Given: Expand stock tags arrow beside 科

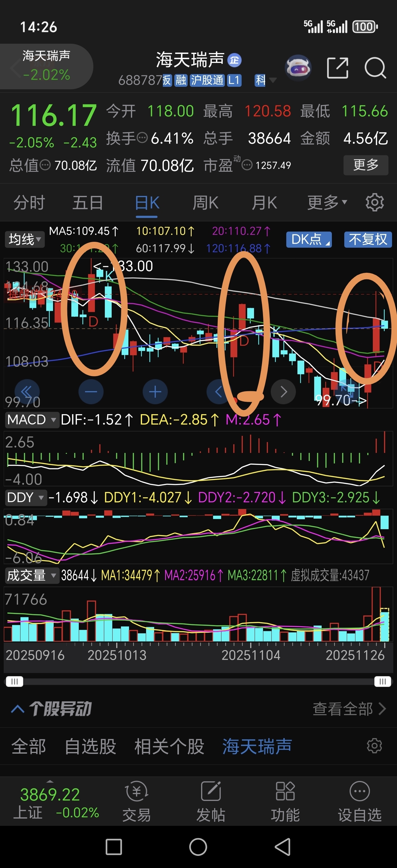Looking at the screenshot, I should click(273, 80).
